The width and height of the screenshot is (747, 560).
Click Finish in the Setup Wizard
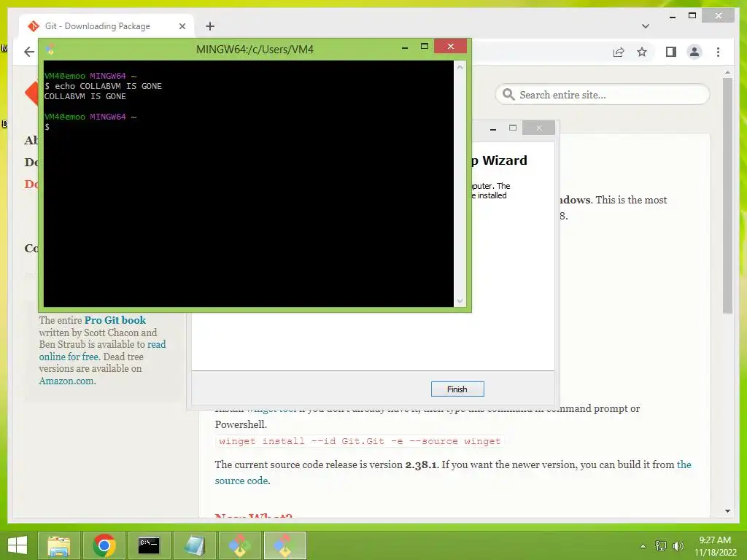click(x=457, y=389)
